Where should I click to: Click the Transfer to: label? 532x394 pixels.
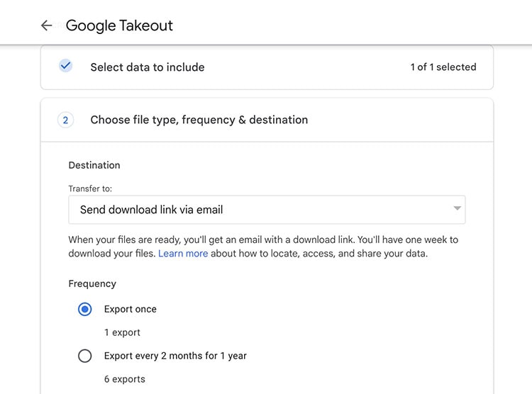(x=90, y=189)
